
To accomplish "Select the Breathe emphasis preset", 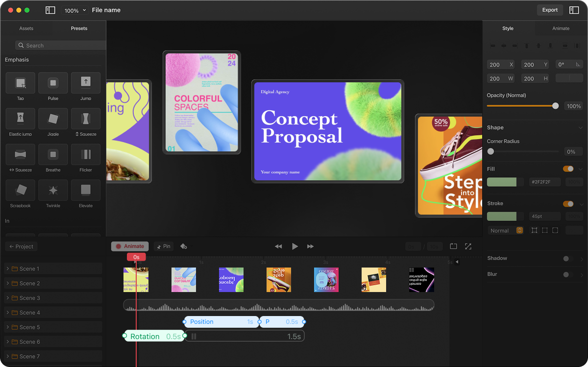I will tap(52, 155).
